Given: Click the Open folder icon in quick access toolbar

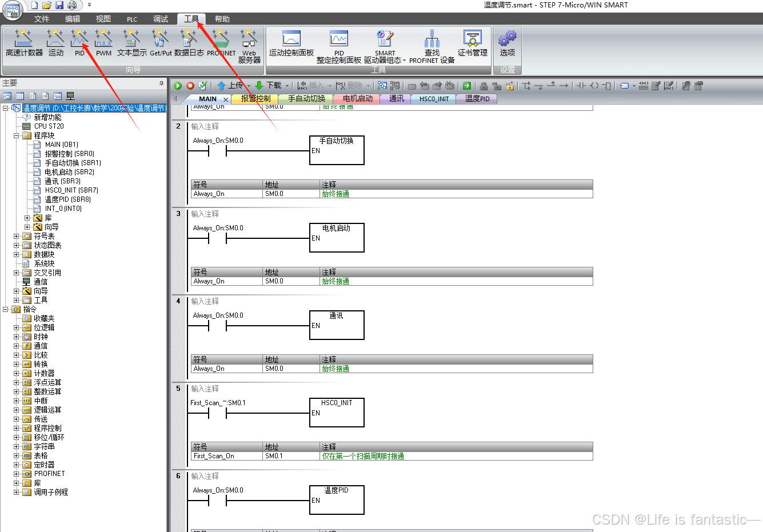Looking at the screenshot, I should (x=47, y=5).
